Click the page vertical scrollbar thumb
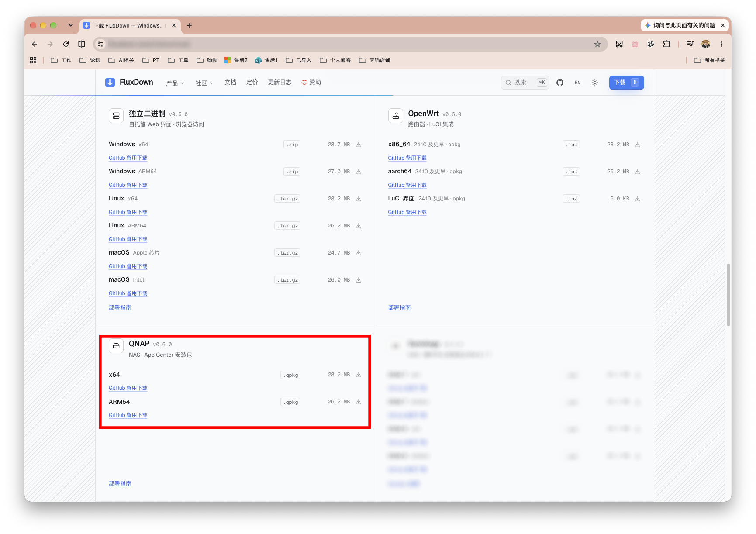The image size is (756, 534). pos(728,295)
